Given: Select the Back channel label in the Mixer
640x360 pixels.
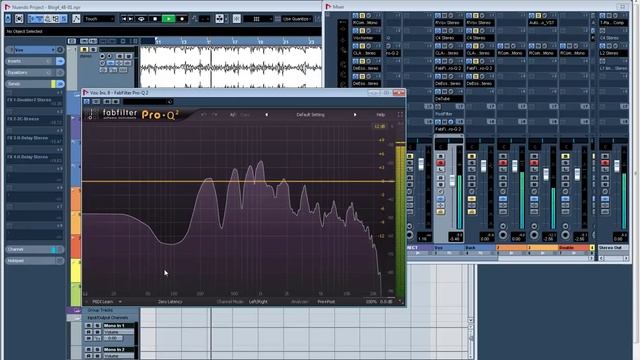Looking at the screenshot, I should 480,248.
